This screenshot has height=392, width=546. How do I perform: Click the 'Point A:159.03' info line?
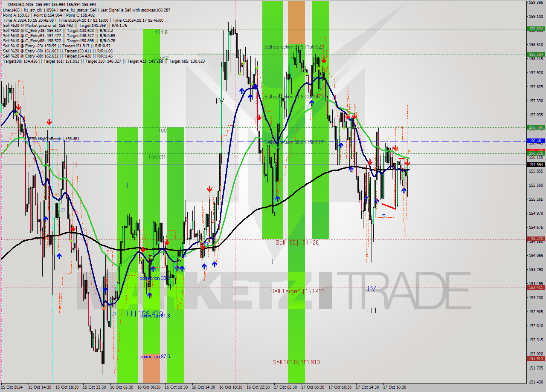50,15
